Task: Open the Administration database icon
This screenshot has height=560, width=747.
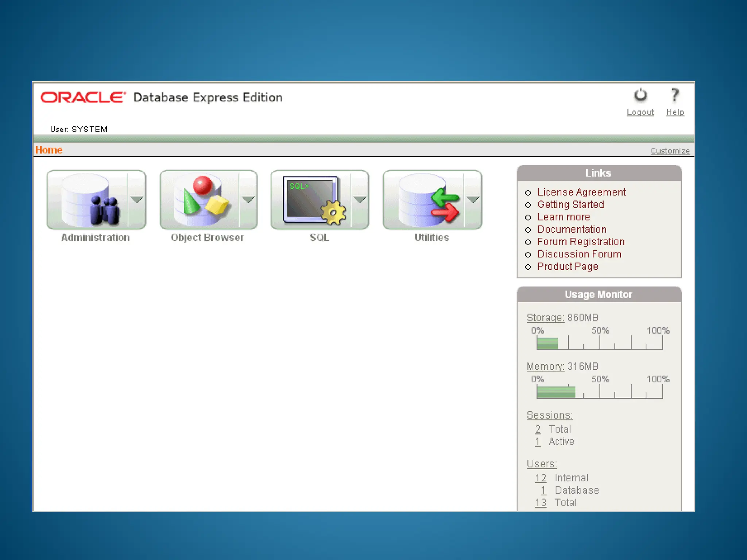Action: [x=88, y=200]
